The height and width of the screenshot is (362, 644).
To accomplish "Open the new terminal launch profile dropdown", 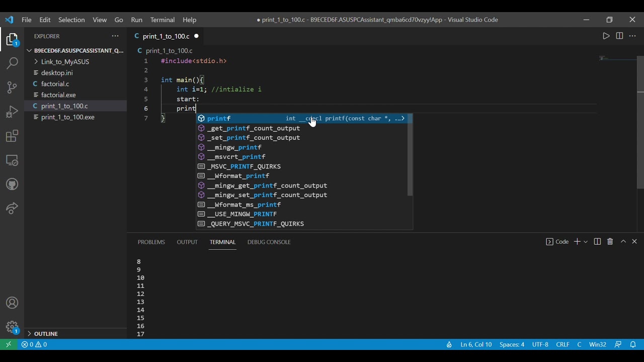I will 586,242.
